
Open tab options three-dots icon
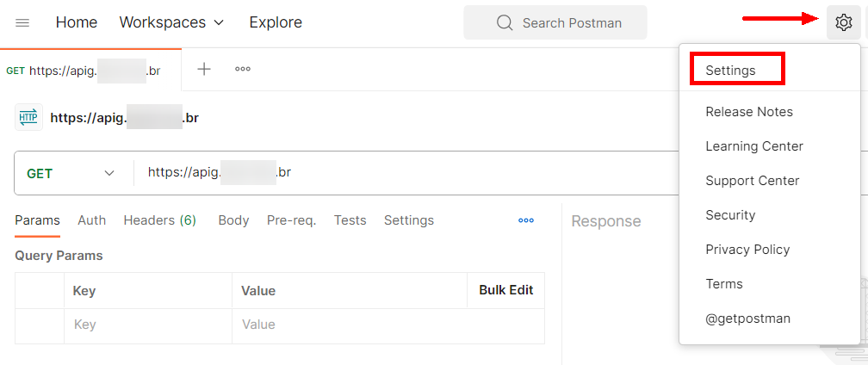243,69
